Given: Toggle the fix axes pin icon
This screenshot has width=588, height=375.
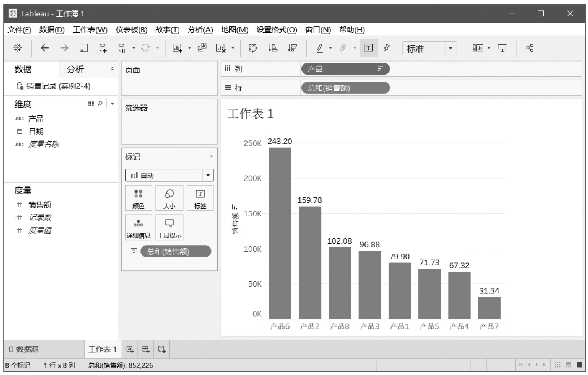Looking at the screenshot, I should click(387, 48).
